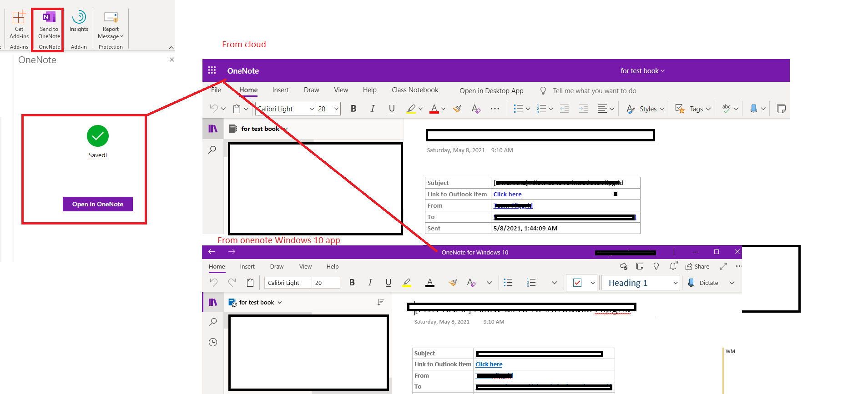Click the sort pages icon in Windows 10 app
The width and height of the screenshot is (868, 394).
tap(381, 302)
